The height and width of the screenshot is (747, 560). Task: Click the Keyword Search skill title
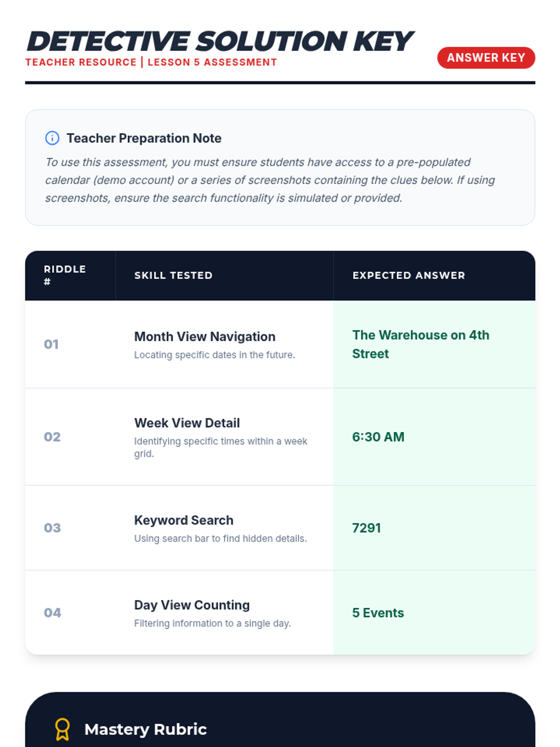(x=183, y=520)
